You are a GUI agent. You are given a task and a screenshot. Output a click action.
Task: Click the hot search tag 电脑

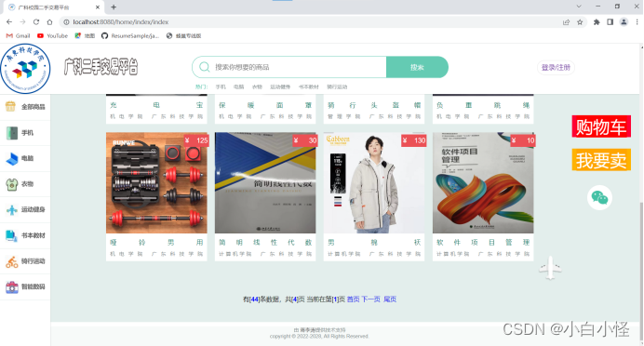click(x=238, y=87)
